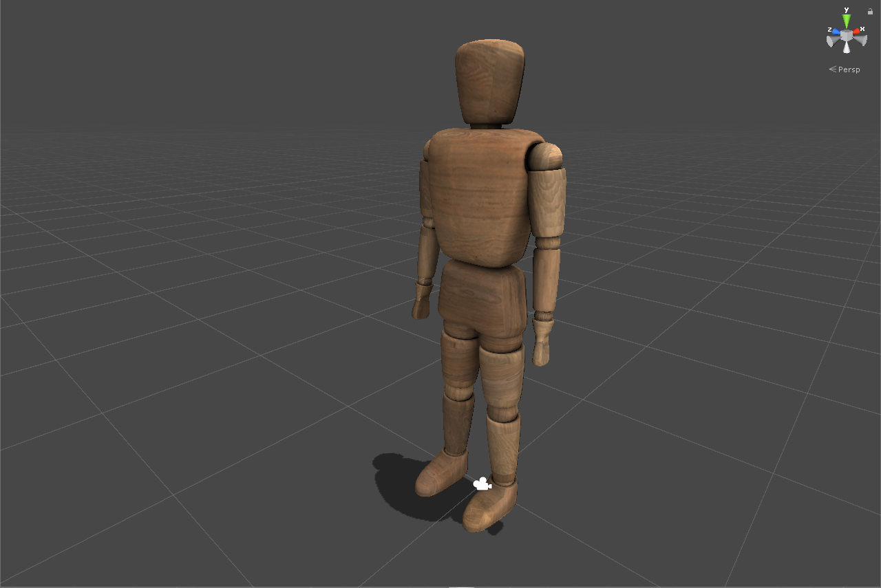
Task: Click the red X axis cone on scene gizmo
Action: pos(857,31)
